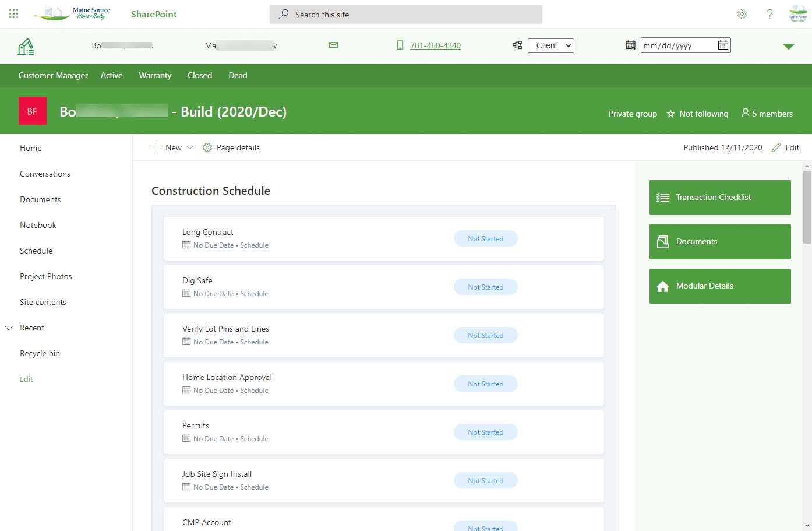Image resolution: width=812 pixels, height=531 pixels.
Task: Click the Not Started status for Long Contract
Action: coord(486,238)
